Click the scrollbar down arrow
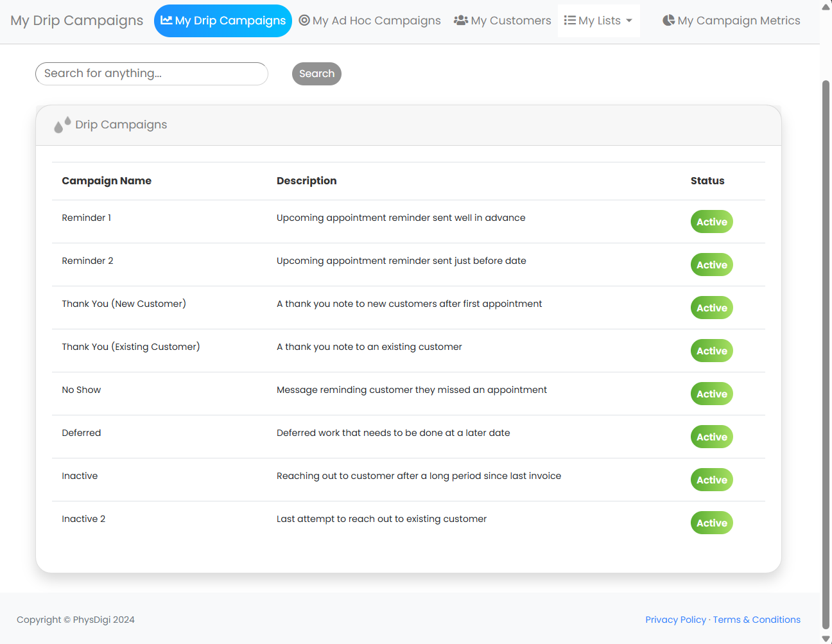 point(826,638)
